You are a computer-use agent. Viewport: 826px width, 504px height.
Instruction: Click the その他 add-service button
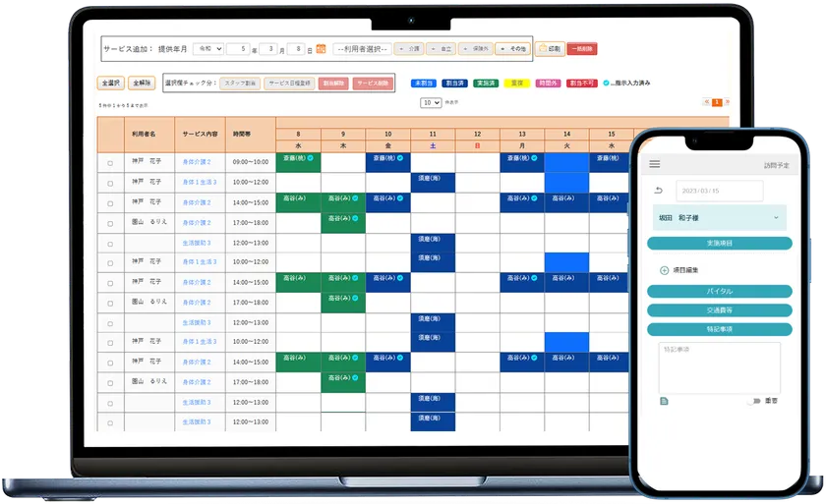click(x=513, y=49)
